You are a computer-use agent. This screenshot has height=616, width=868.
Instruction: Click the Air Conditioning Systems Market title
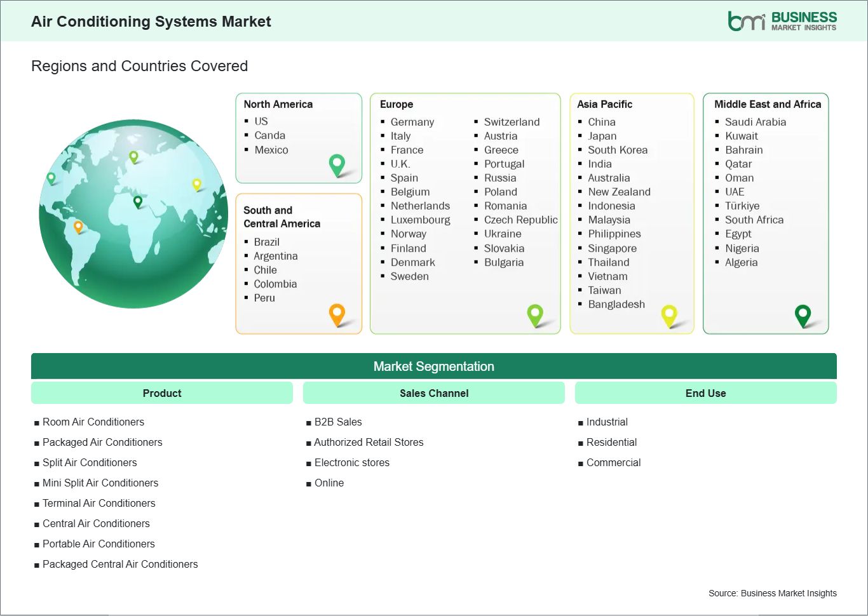pos(151,21)
